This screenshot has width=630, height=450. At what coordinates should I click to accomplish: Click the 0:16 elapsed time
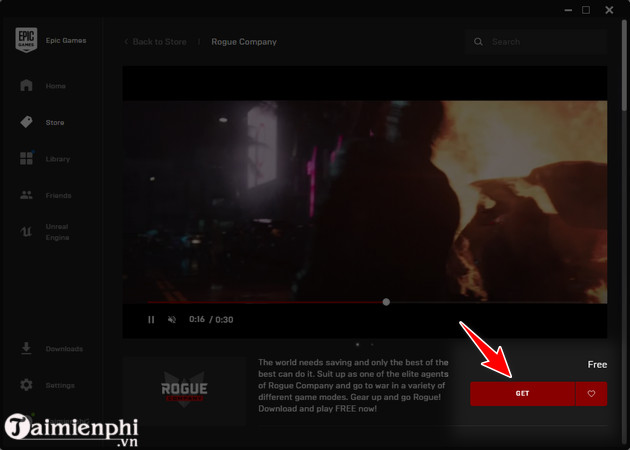[x=197, y=319]
